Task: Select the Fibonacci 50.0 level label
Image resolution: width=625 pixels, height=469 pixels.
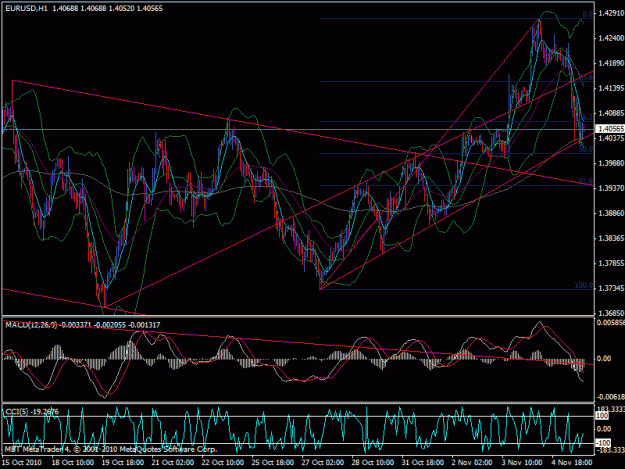Action: (x=586, y=149)
